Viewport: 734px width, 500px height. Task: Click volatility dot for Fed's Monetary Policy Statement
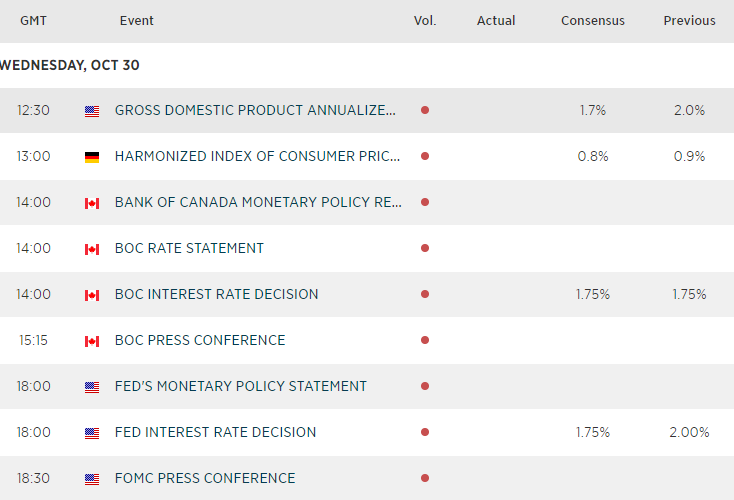[425, 387]
